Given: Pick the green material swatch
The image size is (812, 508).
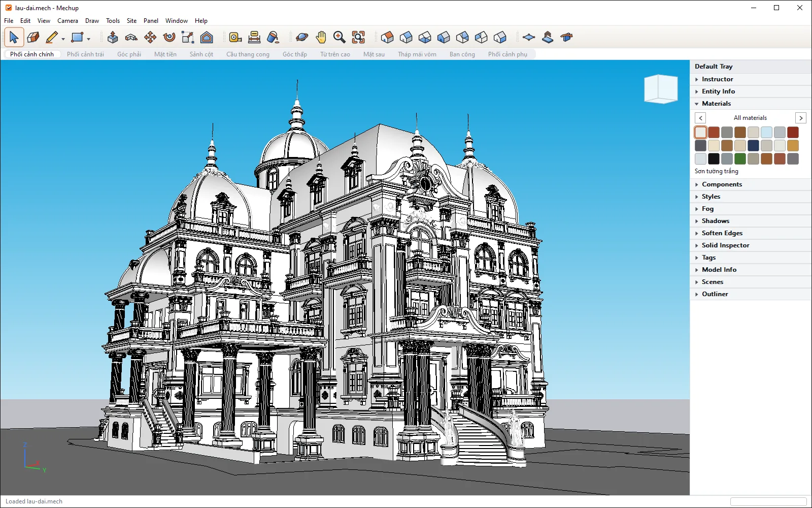Looking at the screenshot, I should tap(740, 159).
